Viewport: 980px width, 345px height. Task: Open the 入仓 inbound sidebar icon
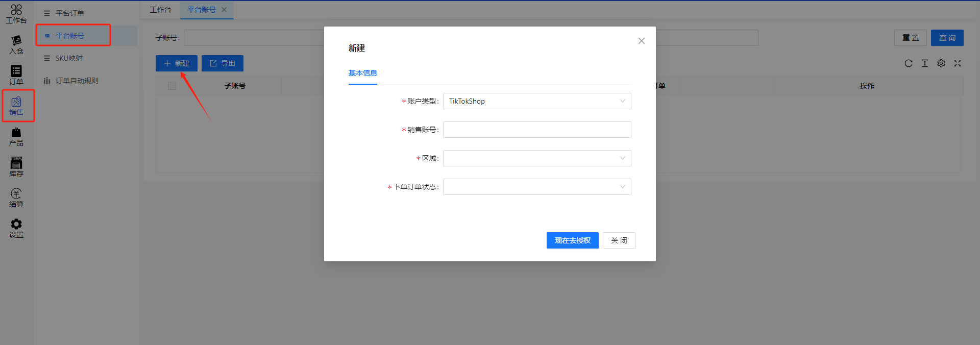pos(16,45)
